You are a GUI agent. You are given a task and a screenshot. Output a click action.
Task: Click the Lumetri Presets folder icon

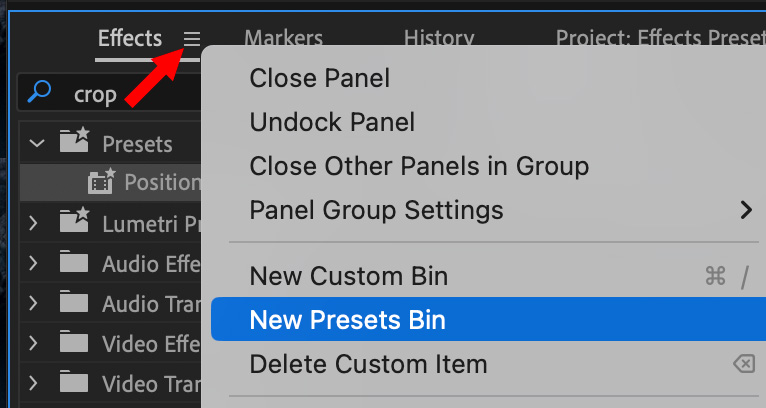[75, 222]
